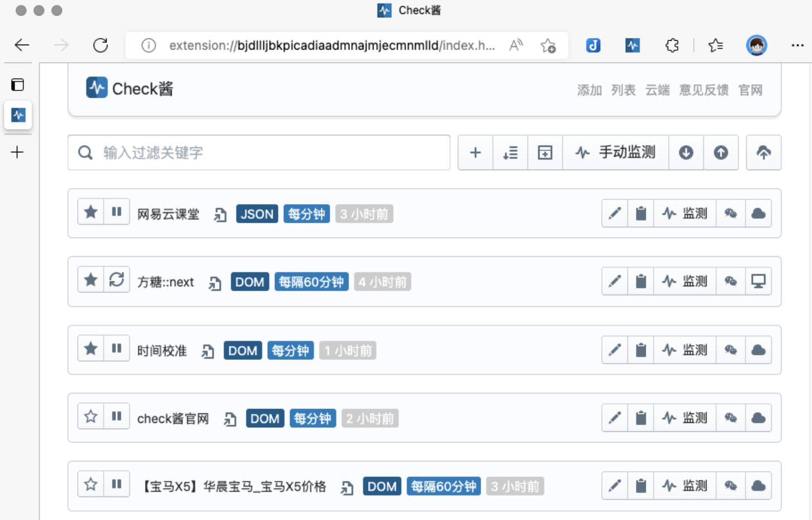The width and height of the screenshot is (812, 520).
Task: Click the upload arrow circle icon
Action: [721, 152]
